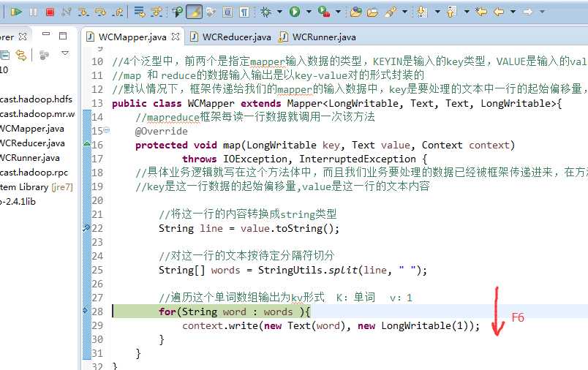Click the Back navigation arrow
This screenshot has height=370, width=588.
[499, 12]
